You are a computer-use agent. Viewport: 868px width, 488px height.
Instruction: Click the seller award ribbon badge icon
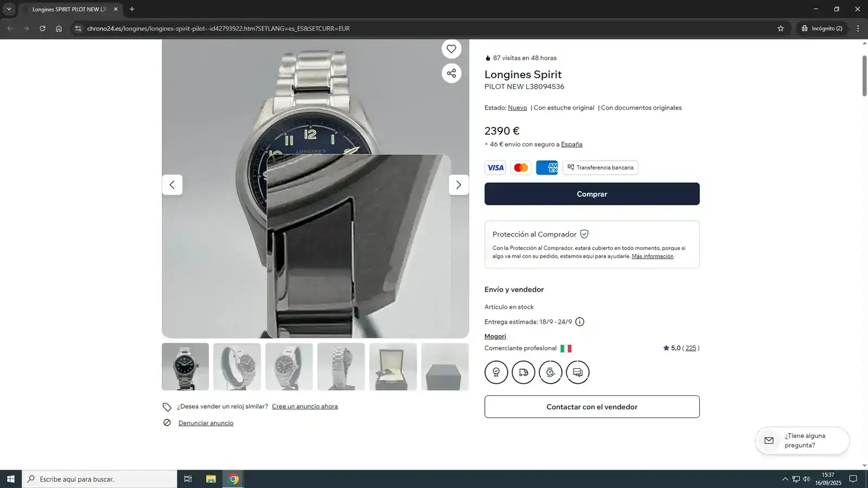pos(496,373)
